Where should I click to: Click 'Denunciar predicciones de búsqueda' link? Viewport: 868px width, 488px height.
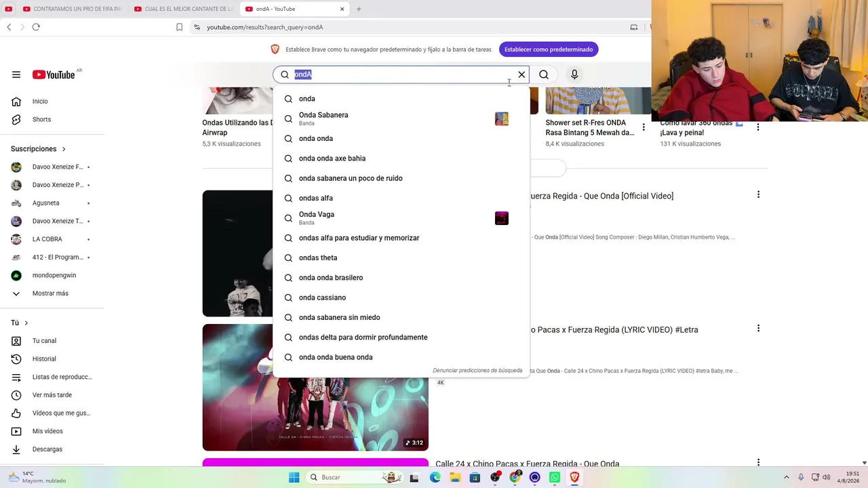coord(477,371)
